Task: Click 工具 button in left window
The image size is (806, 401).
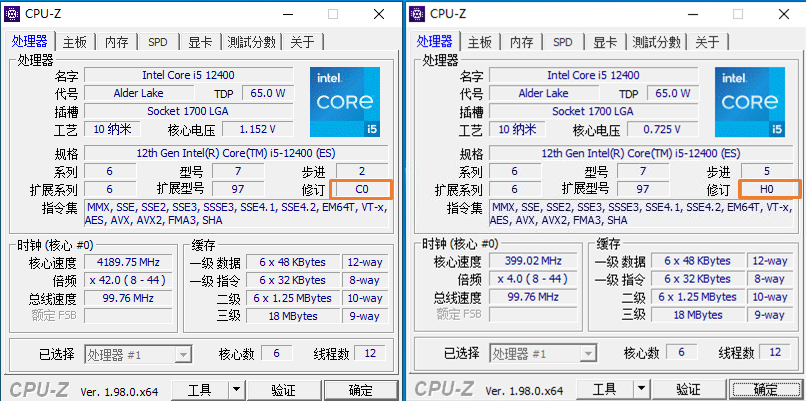Action: [199, 390]
